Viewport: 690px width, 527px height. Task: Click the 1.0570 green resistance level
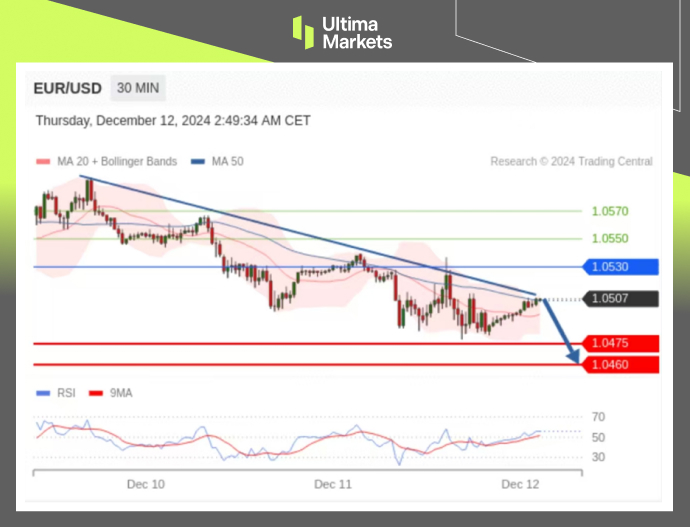tap(609, 212)
